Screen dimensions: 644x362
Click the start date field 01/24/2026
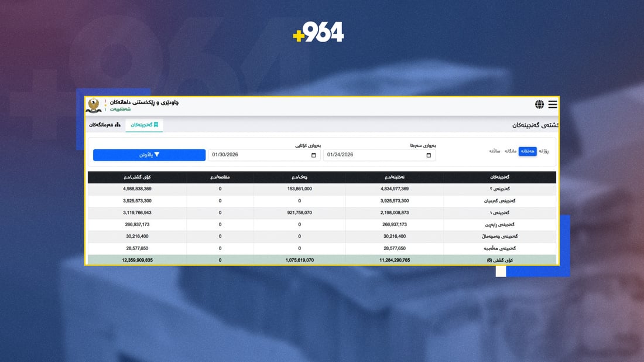pos(375,155)
